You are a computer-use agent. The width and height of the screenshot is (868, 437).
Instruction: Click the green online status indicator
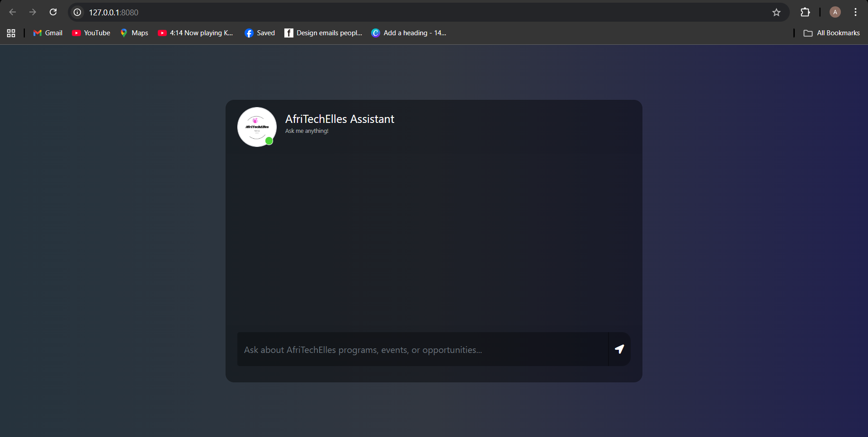269,141
